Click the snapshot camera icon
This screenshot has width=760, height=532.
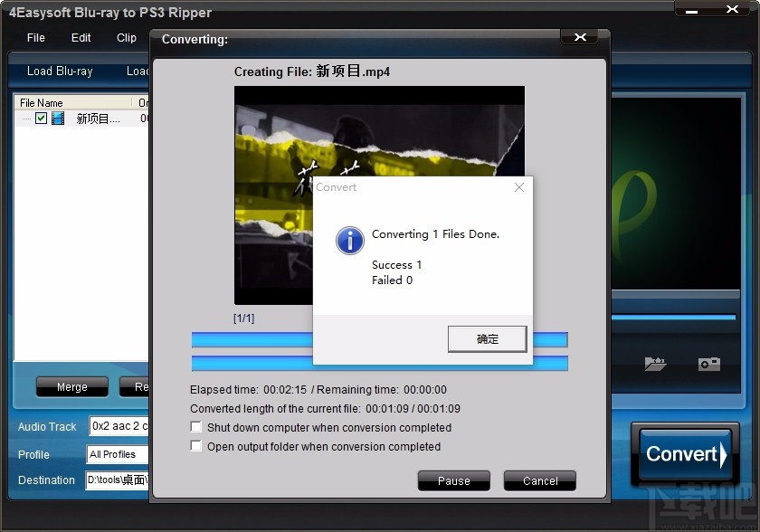708,363
